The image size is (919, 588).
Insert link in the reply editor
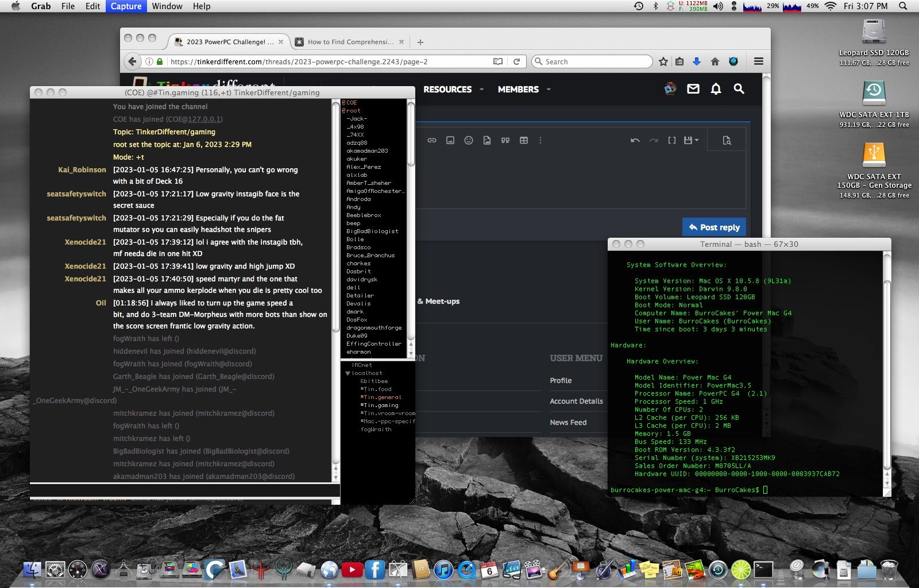pyautogui.click(x=432, y=140)
